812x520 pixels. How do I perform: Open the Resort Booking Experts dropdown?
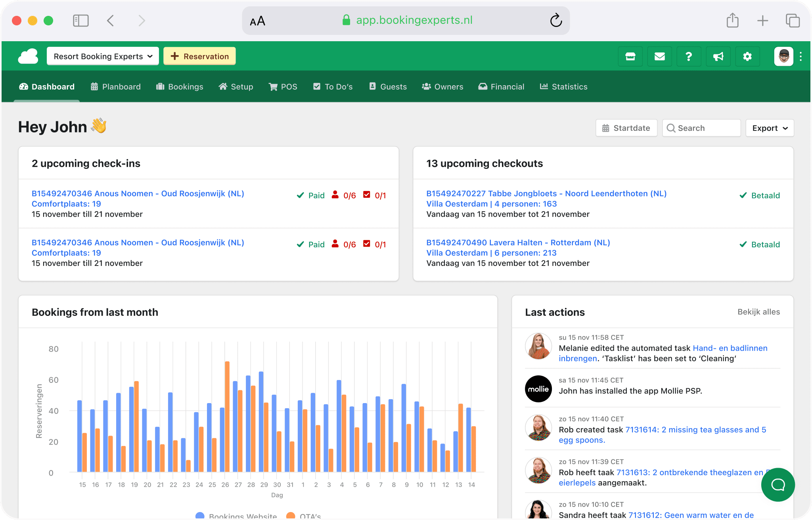pyautogui.click(x=102, y=56)
